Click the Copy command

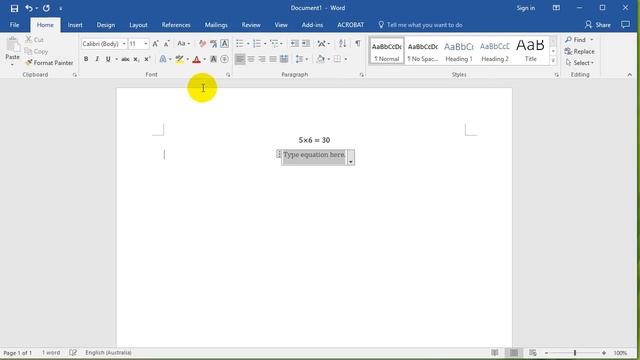click(x=36, y=51)
